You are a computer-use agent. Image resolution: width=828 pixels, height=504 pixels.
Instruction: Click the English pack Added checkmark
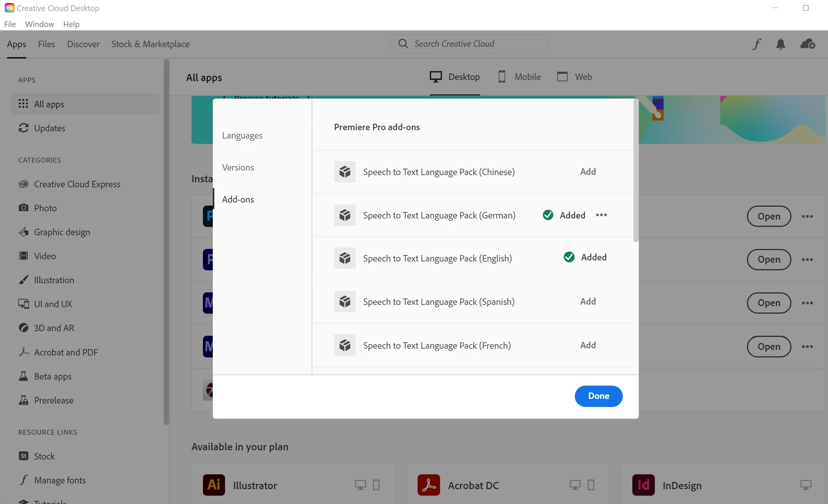569,257
